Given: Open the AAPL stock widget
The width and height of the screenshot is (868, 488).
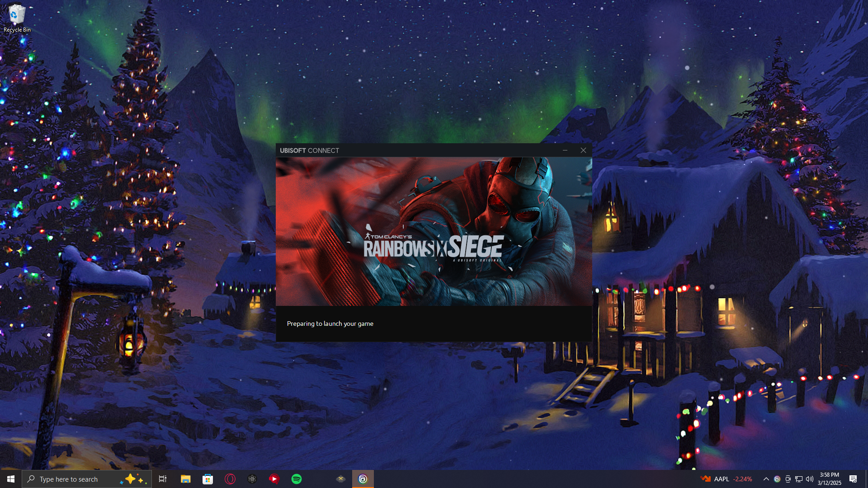Looking at the screenshot, I should tap(726, 479).
